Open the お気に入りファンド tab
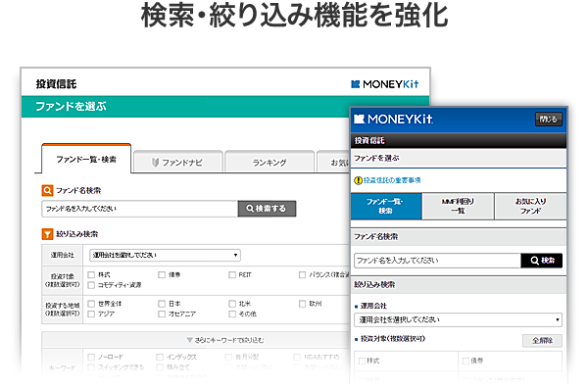588x388 pixels. pos(530,206)
